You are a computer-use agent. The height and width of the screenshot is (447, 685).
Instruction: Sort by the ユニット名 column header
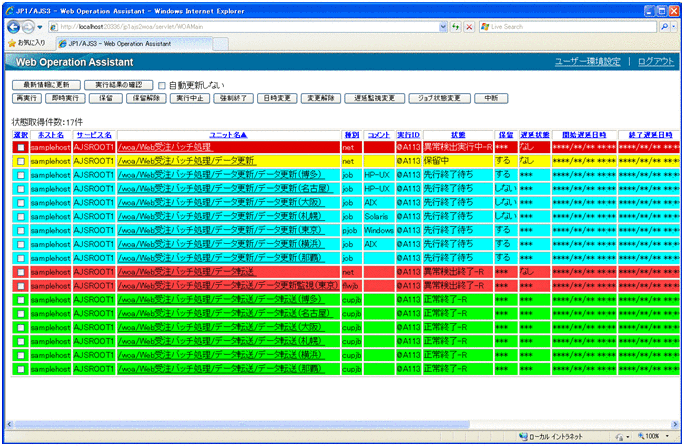click(236, 134)
